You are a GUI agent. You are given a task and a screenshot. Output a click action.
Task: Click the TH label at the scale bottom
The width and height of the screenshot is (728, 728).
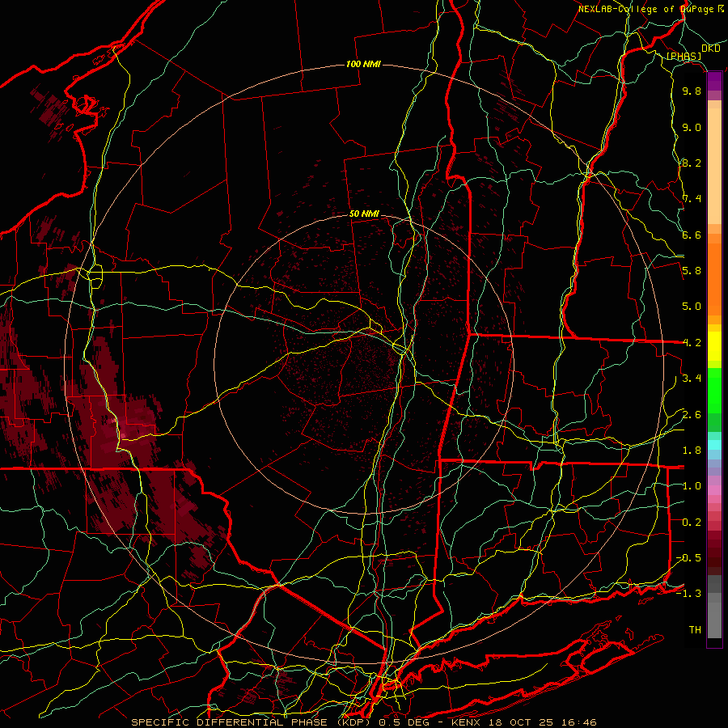[x=695, y=630]
